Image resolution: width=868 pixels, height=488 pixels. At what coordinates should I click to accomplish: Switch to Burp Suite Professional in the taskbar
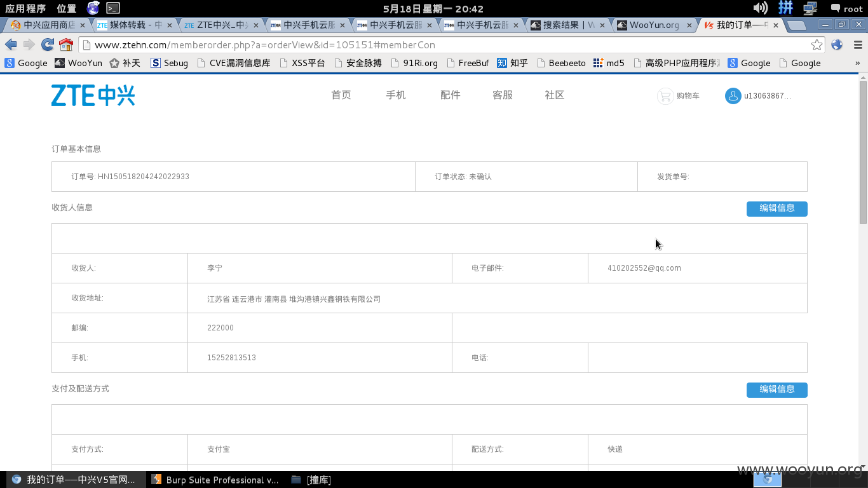click(215, 480)
